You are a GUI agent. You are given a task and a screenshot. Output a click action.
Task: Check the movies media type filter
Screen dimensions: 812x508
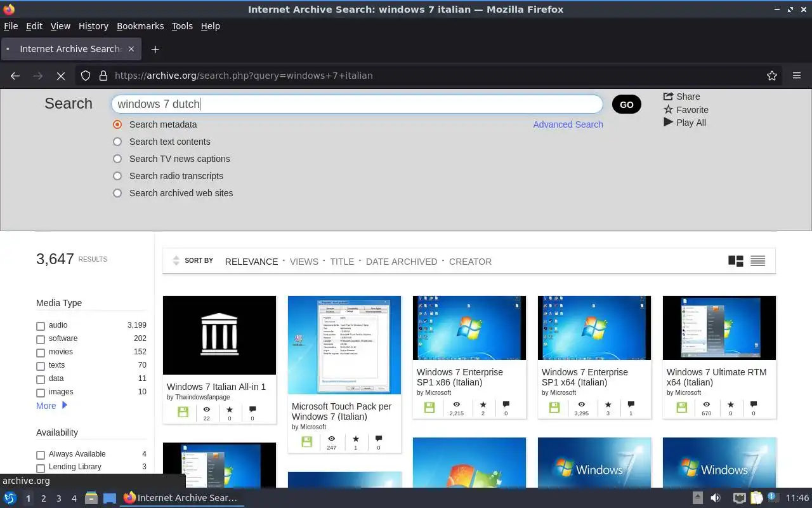pyautogui.click(x=41, y=352)
